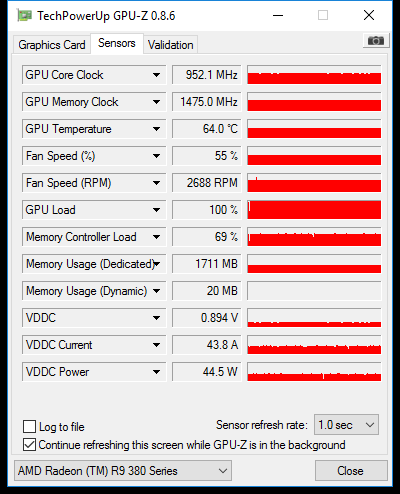Click the GPU-Z app icon in title bar

coord(25,16)
